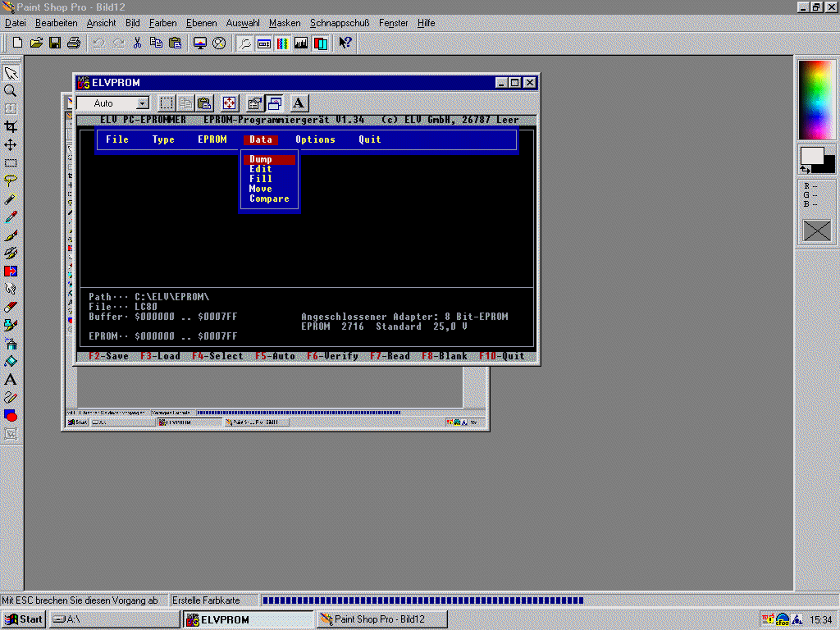Open ELVPROM Properties icon
840x630 pixels.
255,103
